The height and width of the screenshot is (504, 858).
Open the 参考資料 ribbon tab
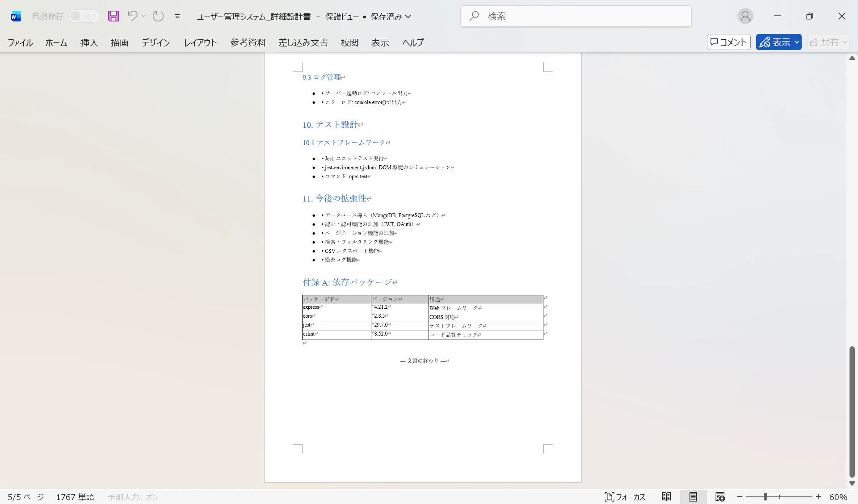(248, 42)
